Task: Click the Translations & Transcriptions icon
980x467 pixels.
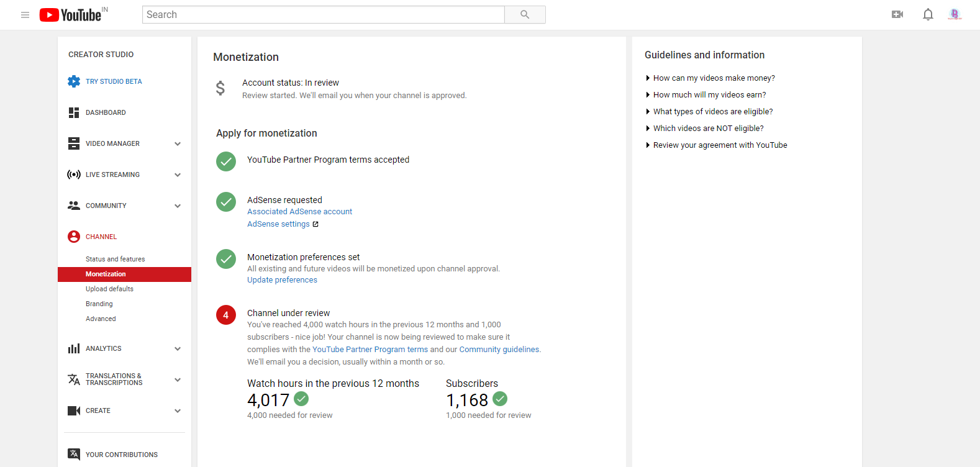Action: [74, 379]
